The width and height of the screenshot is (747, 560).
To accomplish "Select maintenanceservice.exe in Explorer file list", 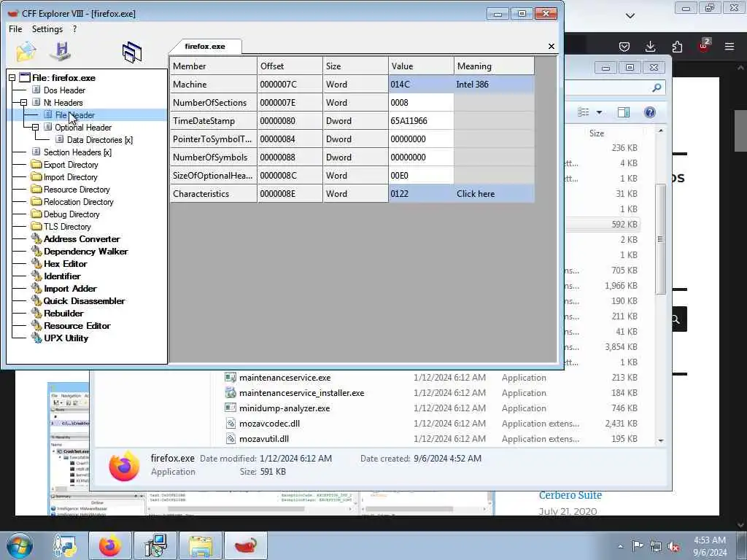I will (285, 378).
